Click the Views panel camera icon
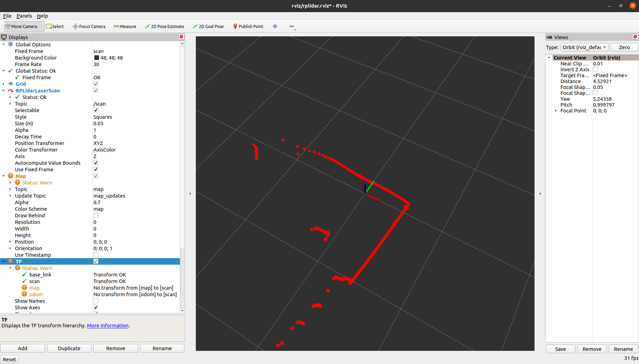 [549, 37]
